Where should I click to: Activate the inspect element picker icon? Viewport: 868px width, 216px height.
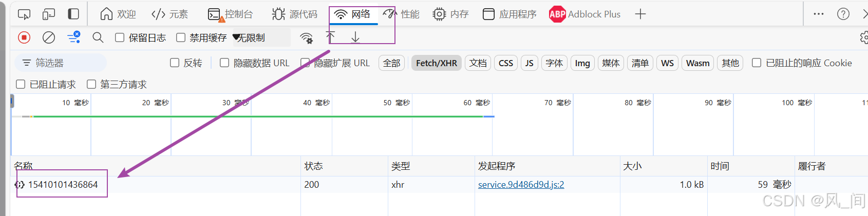(x=24, y=14)
